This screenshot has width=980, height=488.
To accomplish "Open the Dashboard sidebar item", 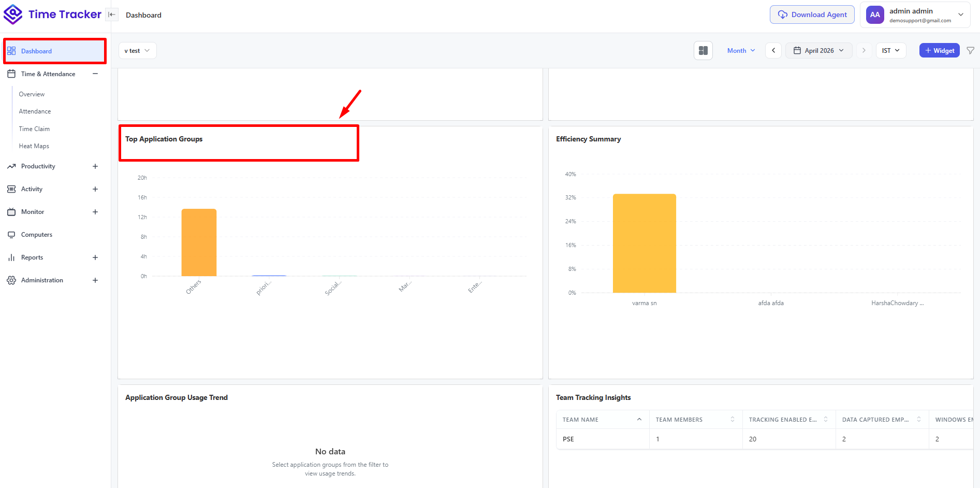I will (x=55, y=51).
